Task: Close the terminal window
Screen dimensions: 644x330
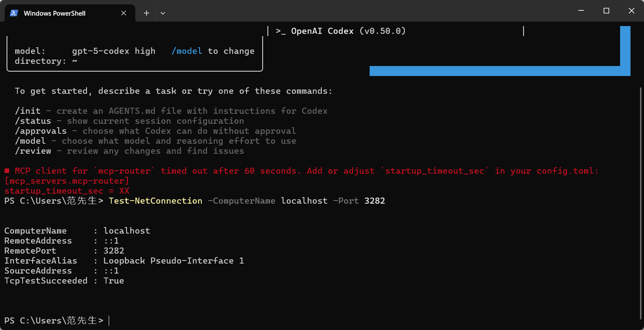Action: [x=631, y=10]
